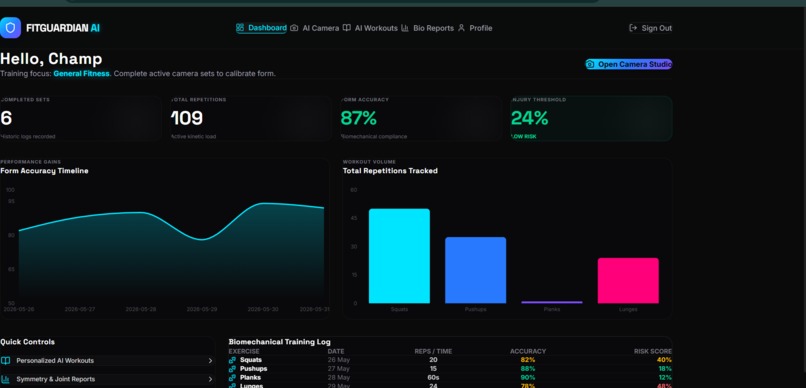
Task: Click the Sign Out arrow icon
Action: [x=633, y=28]
